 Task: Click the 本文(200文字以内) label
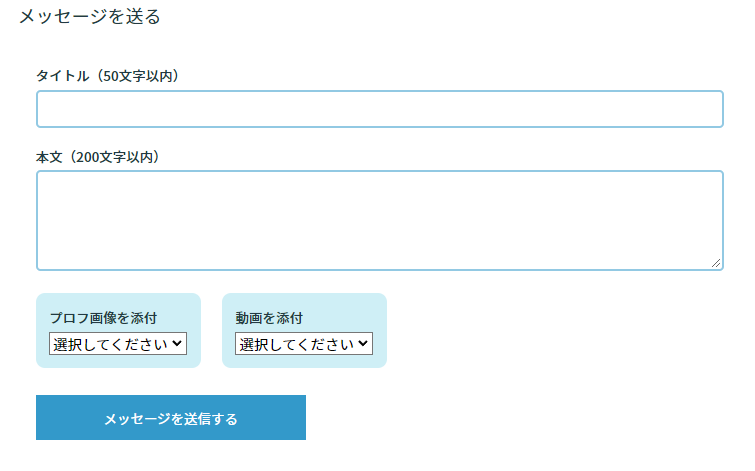pyautogui.click(x=98, y=157)
